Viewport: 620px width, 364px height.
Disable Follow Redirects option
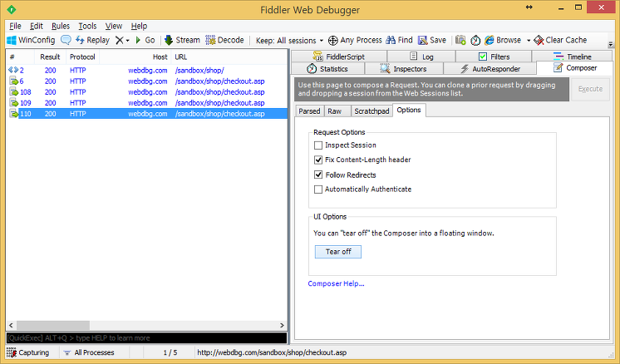coord(318,175)
